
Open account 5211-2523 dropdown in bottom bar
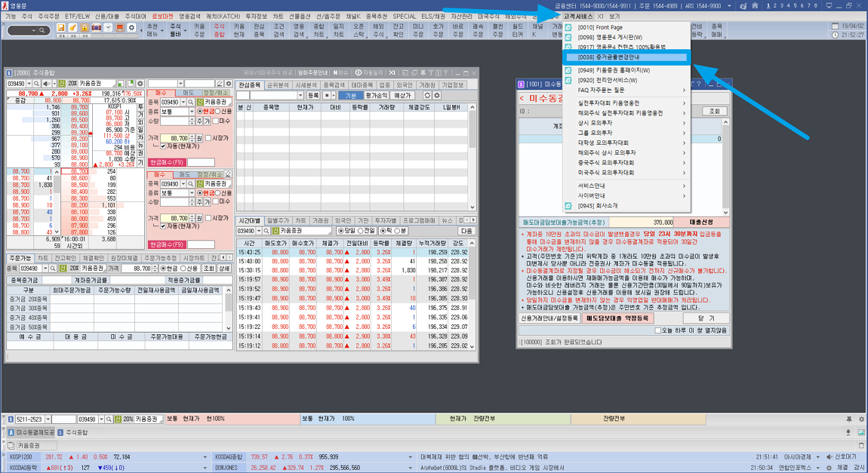coord(48,419)
